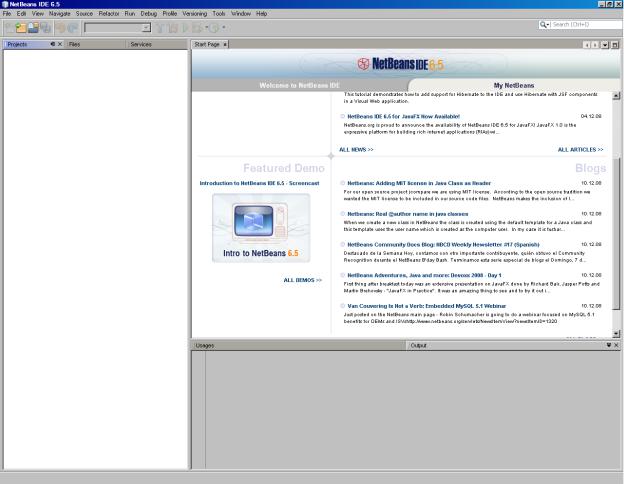Click the Save All toolbar icon
The height and width of the screenshot is (484, 624).
click(x=46, y=27)
